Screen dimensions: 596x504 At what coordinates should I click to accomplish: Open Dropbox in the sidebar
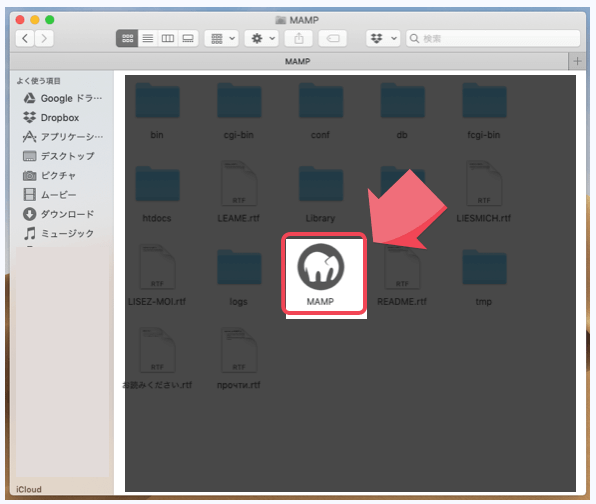point(51,117)
